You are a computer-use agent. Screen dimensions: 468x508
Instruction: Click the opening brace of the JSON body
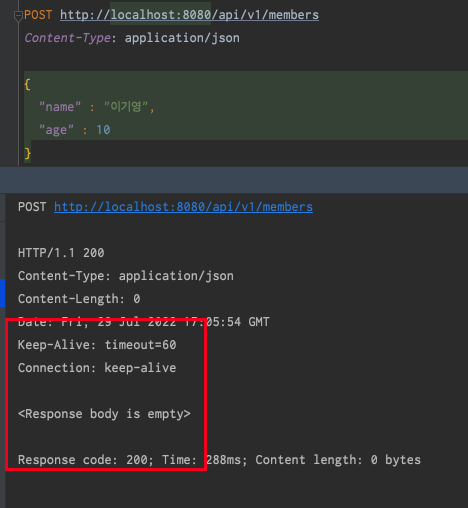click(x=27, y=84)
